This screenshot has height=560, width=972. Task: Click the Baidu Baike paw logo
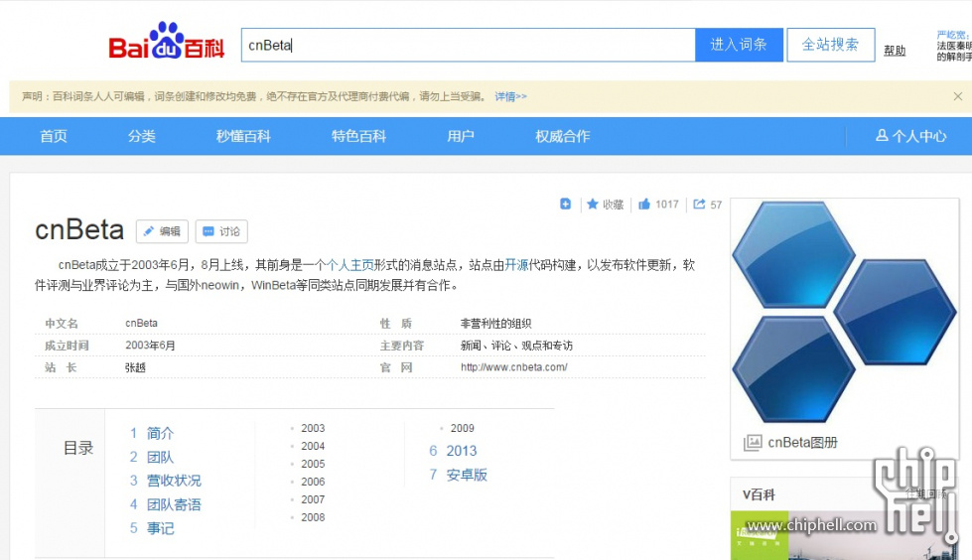166,41
